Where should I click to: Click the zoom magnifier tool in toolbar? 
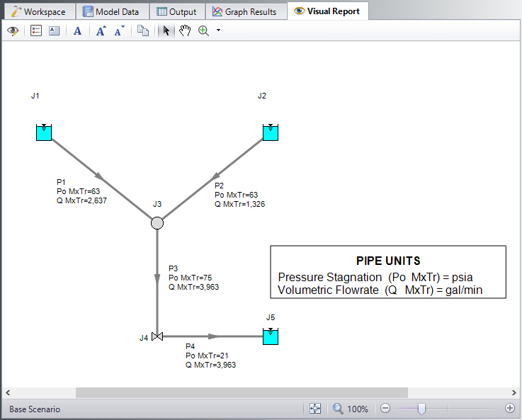pos(204,31)
